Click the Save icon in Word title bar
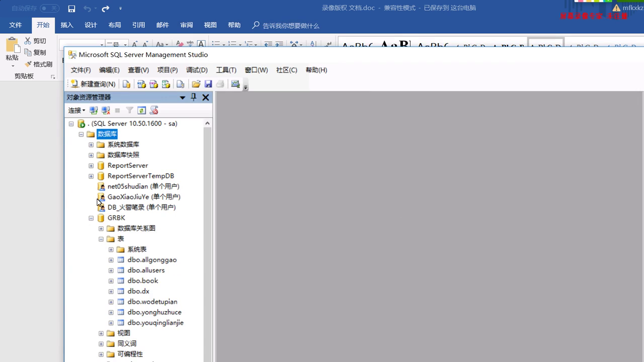 (x=71, y=9)
